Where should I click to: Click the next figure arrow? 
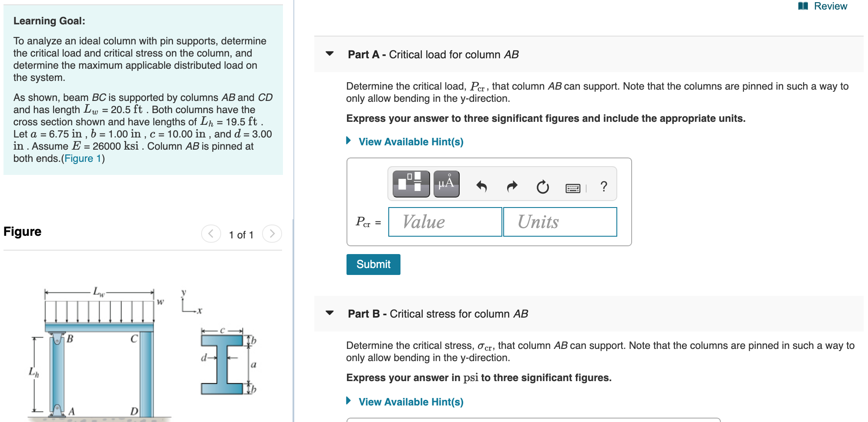pos(272,234)
